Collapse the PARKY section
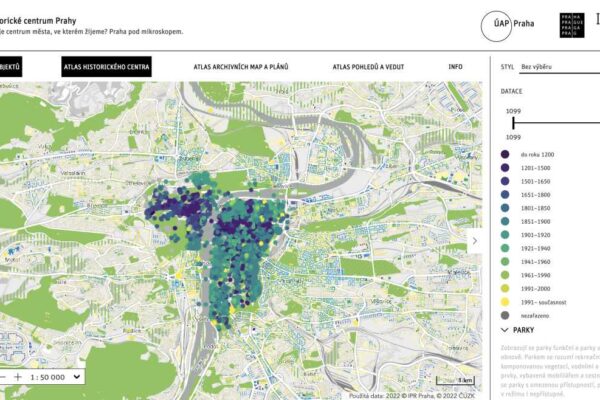Image resolution: width=600 pixels, height=400 pixels. (x=504, y=328)
